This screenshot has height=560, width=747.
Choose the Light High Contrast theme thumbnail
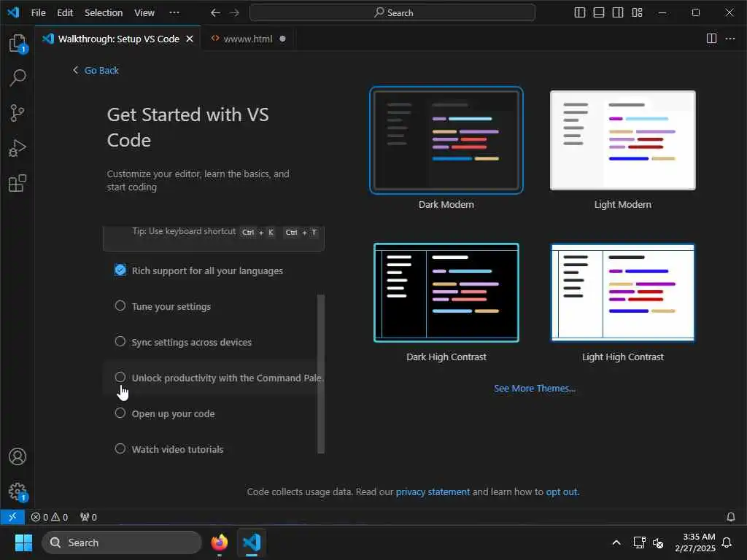coord(623,292)
